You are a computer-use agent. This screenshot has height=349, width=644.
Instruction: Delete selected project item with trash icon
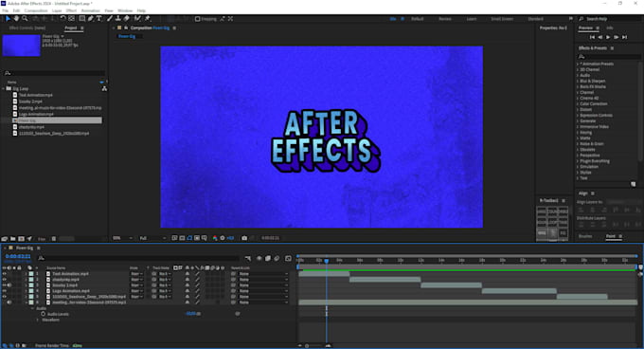[54, 238]
